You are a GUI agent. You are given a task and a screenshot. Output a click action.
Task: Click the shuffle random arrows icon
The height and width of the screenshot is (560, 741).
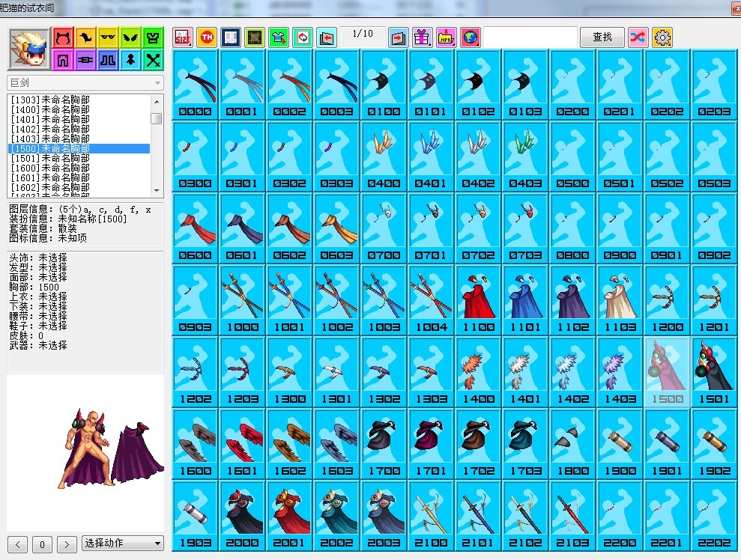[638, 37]
